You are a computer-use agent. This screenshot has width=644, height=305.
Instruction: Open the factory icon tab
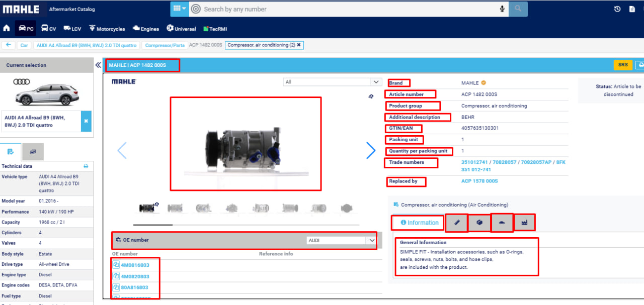524,223
